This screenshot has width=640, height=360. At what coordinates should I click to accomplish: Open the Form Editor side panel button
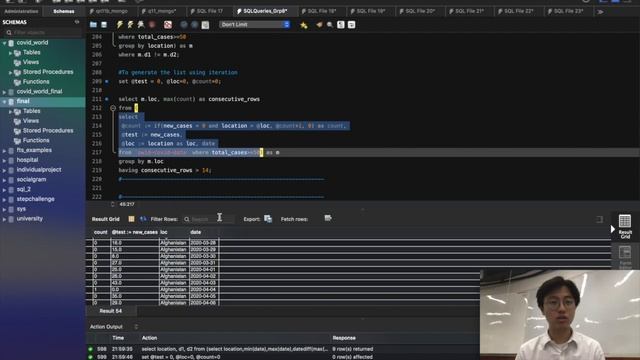pos(625,257)
